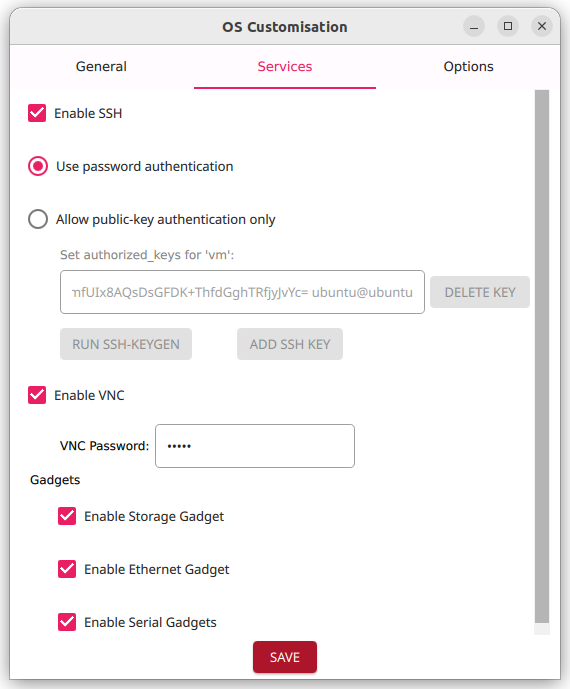Click the authorized_keys text field
Viewport: 570px width, 689px height.
pos(243,292)
